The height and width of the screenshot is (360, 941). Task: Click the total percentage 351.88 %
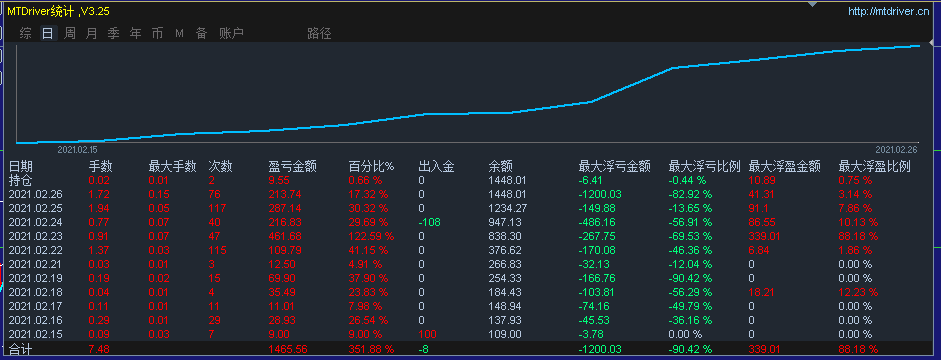[x=371, y=349]
